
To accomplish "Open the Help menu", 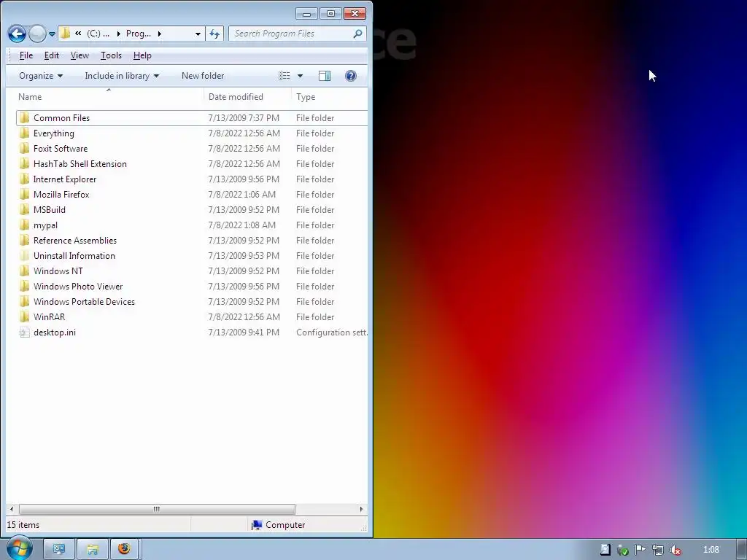I will [x=142, y=55].
